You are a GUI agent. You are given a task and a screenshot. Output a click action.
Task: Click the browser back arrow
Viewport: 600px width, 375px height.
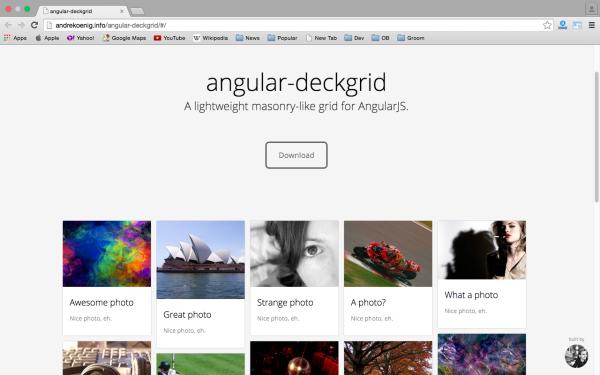(8, 25)
